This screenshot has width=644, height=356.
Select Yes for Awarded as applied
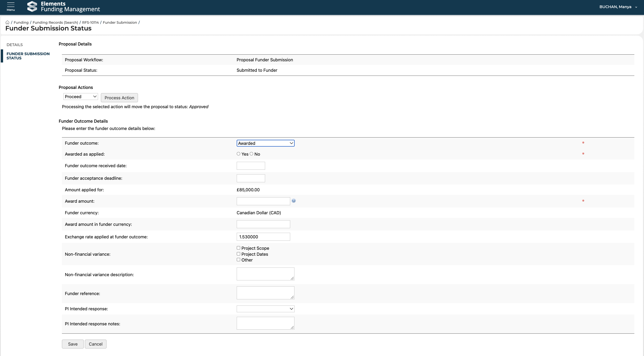pyautogui.click(x=238, y=154)
